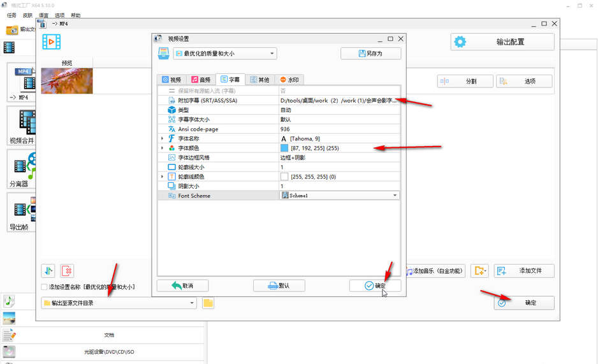The image size is (598, 364).
Task: Open the Font Scheme dropdown
Action: click(x=340, y=196)
